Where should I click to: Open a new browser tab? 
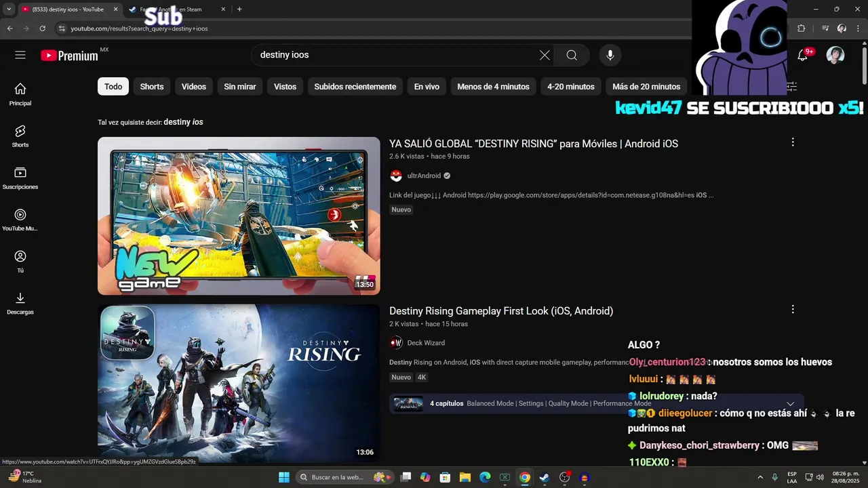(x=239, y=9)
